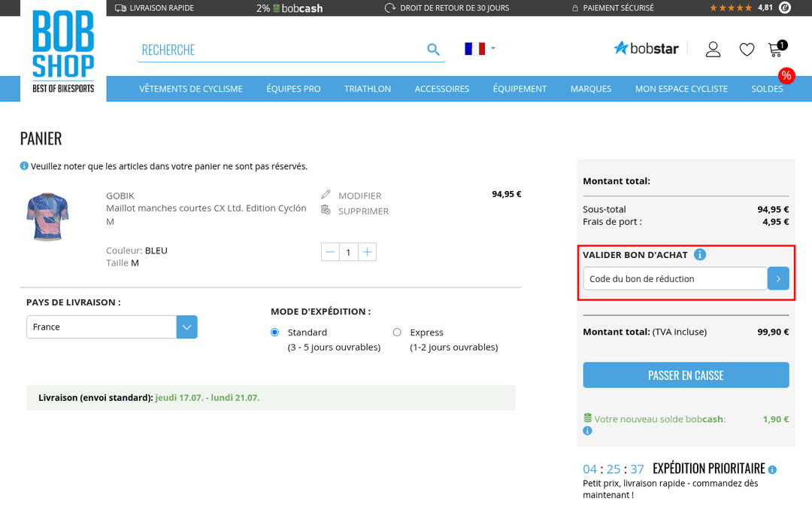This screenshot has height=513, width=812.
Task: Click Supprimer to remove the item
Action: click(363, 211)
